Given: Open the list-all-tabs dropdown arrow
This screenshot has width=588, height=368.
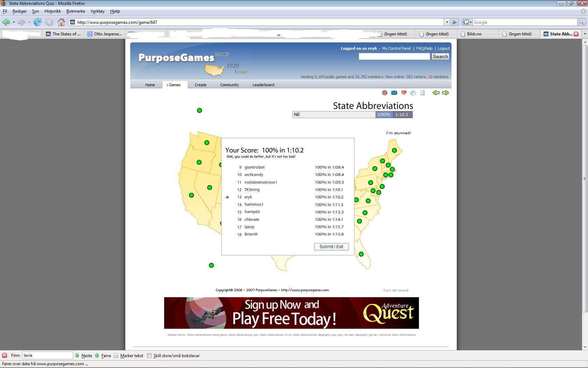Looking at the screenshot, I should click(584, 34).
